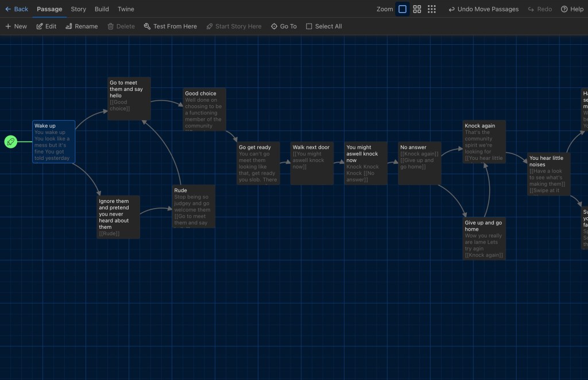
Task: Open the Build tab
Action: pyautogui.click(x=102, y=9)
